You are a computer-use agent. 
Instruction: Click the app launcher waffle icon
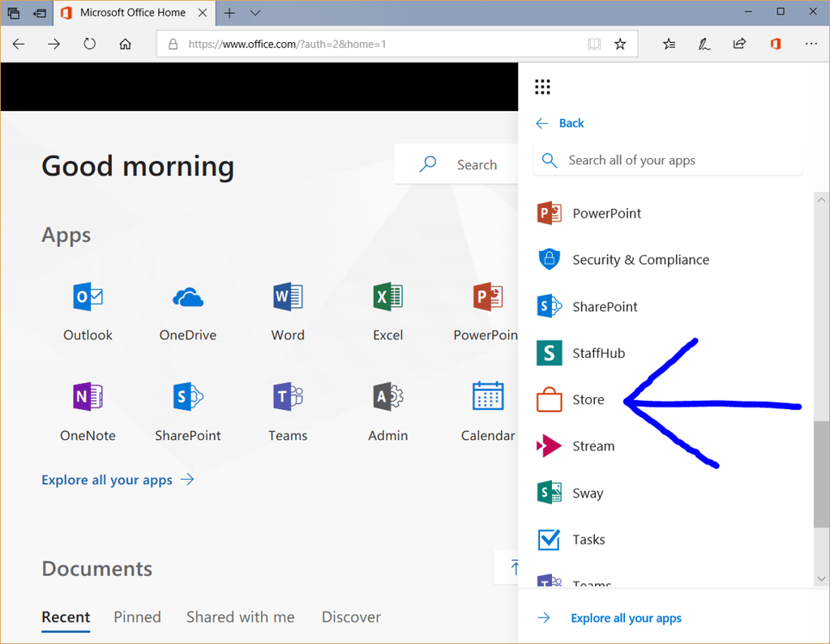click(542, 87)
